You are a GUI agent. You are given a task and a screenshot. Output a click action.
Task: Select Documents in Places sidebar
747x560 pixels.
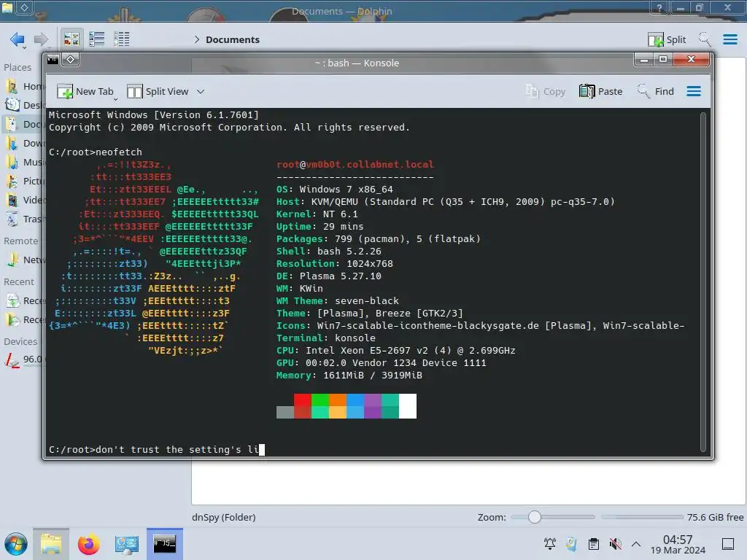tap(24, 124)
